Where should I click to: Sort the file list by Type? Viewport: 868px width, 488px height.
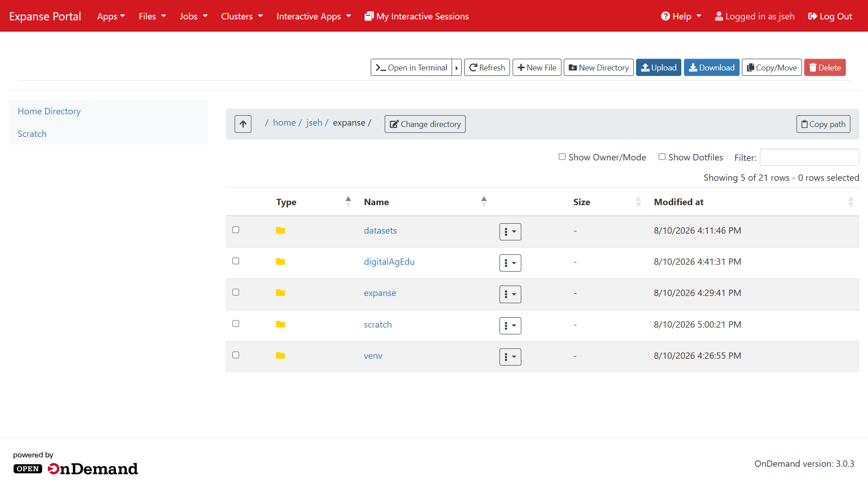pos(348,202)
